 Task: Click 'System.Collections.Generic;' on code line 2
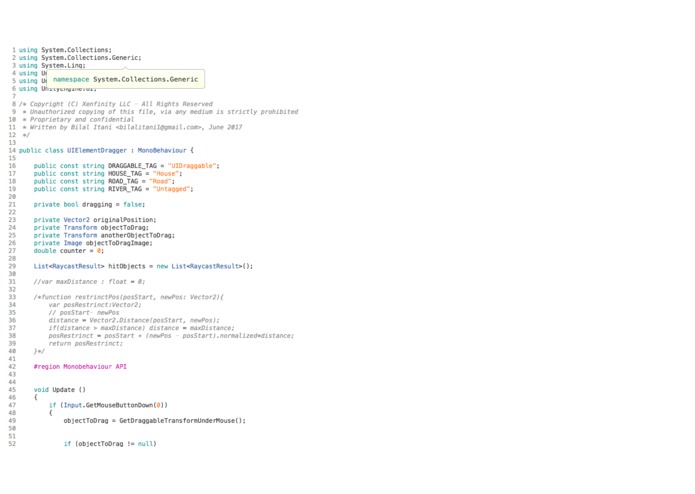tap(91, 58)
